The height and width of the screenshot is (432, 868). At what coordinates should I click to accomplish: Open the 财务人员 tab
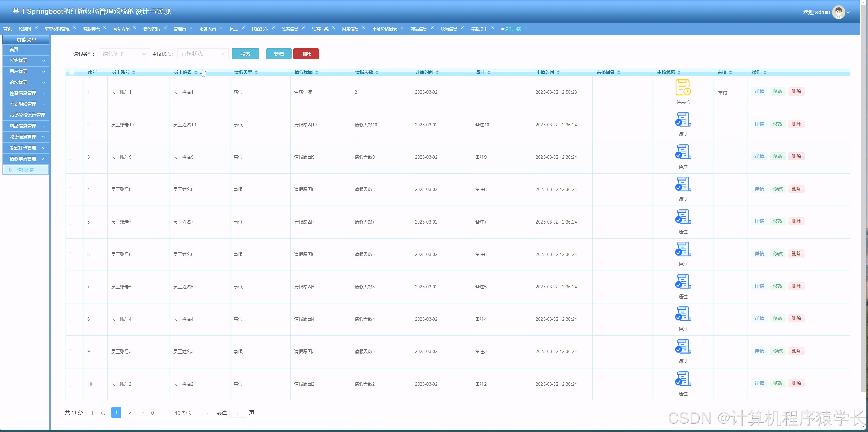[x=207, y=29]
